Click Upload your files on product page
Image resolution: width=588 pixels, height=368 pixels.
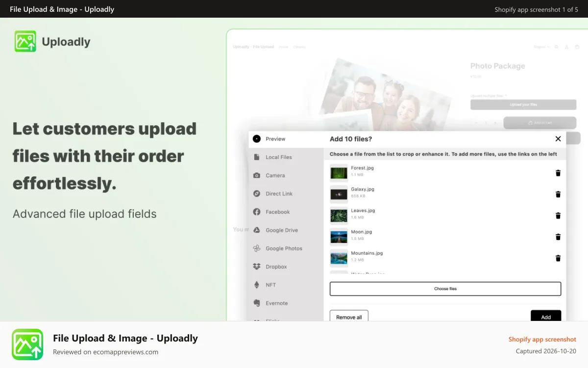click(x=523, y=105)
